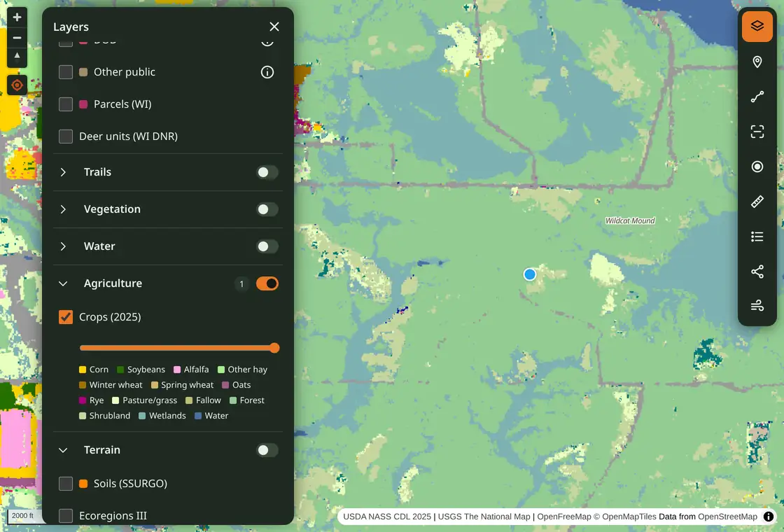Open the waypoint pin tool
The height and width of the screenshot is (532, 784).
[x=757, y=62]
